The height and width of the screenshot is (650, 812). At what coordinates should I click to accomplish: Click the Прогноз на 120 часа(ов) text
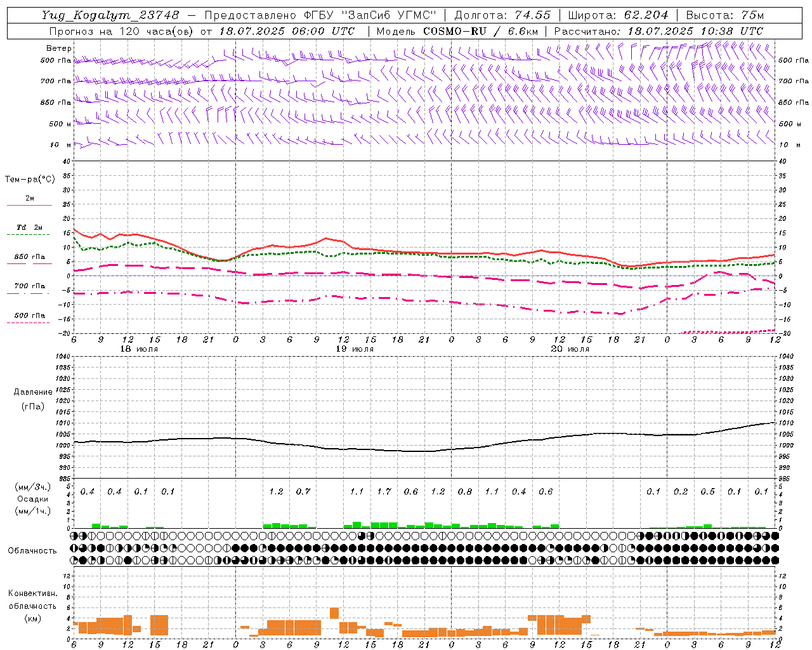122,31
